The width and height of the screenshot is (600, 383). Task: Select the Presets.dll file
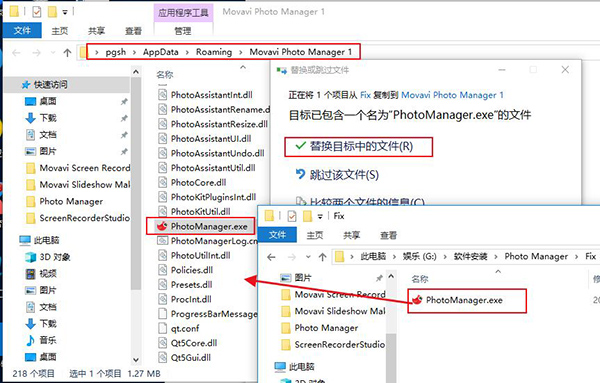[191, 285]
